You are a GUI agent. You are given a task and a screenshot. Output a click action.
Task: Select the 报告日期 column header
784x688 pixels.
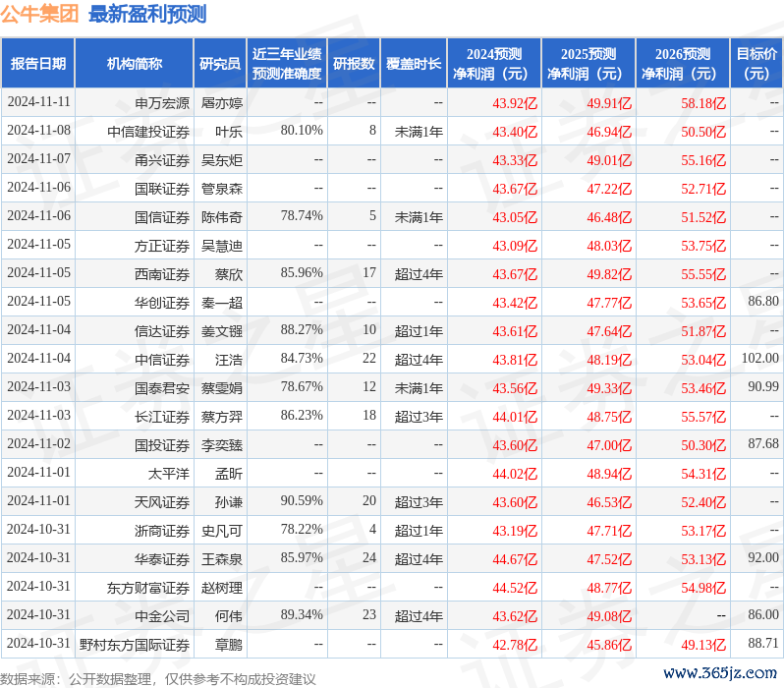pyautogui.click(x=38, y=64)
